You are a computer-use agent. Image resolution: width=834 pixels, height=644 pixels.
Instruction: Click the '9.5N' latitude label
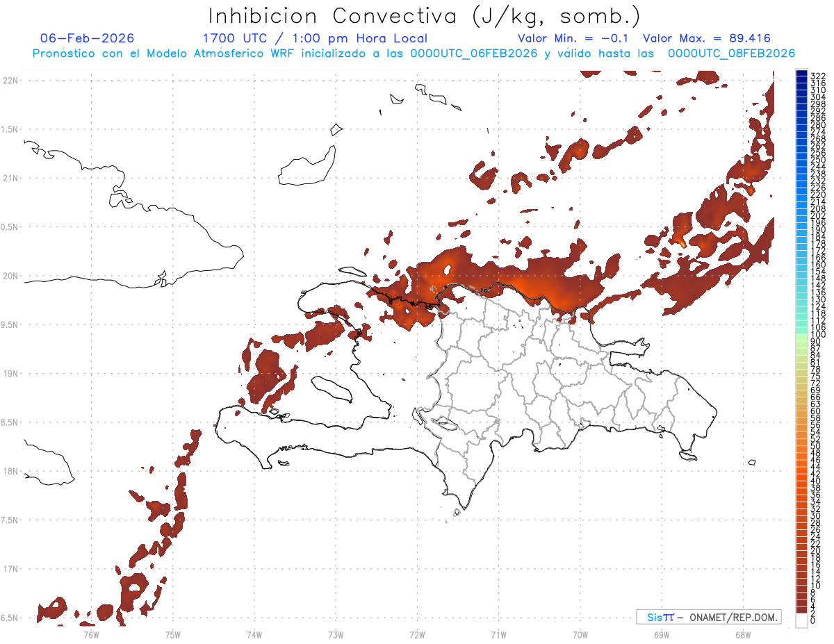(10, 324)
